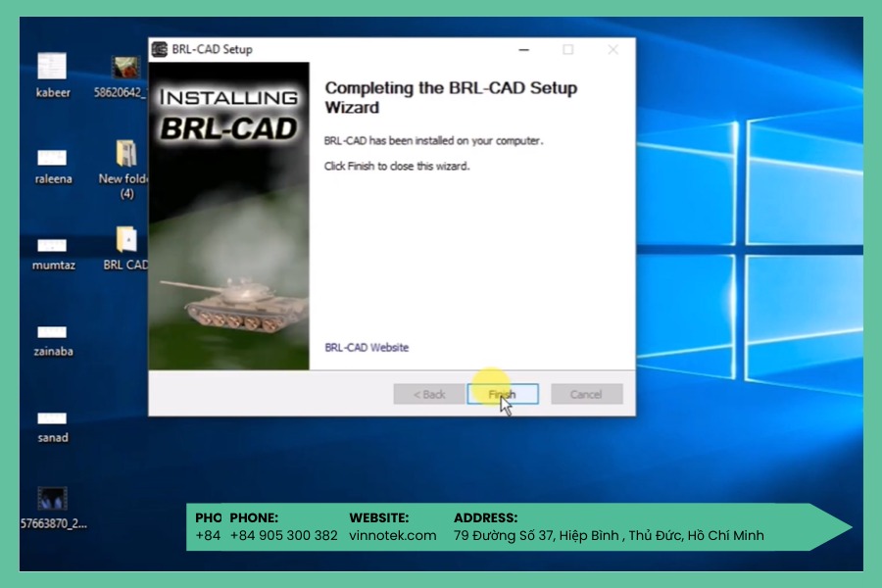Click 'Click Finish to close this wizard' text

click(x=397, y=166)
